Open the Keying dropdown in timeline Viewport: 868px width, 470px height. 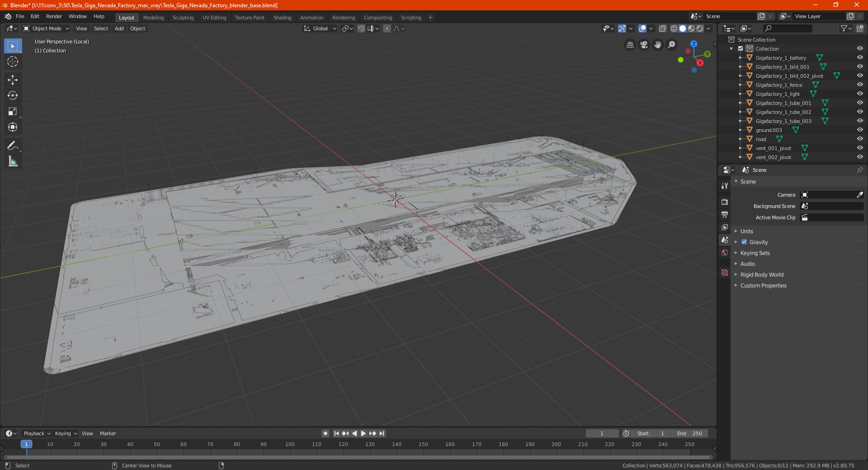66,433
